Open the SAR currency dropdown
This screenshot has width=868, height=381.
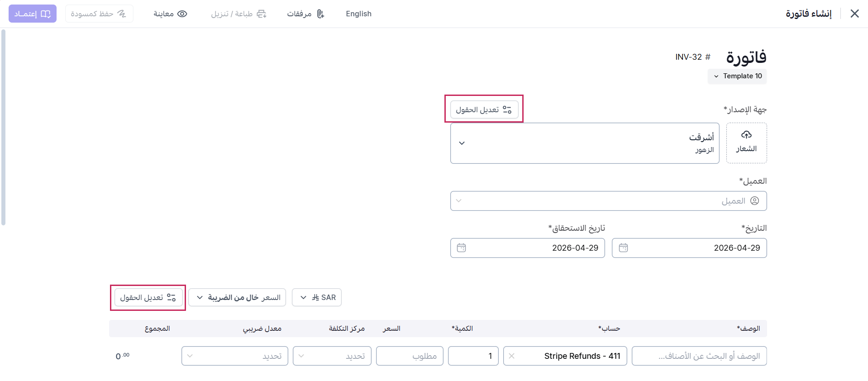point(317,297)
